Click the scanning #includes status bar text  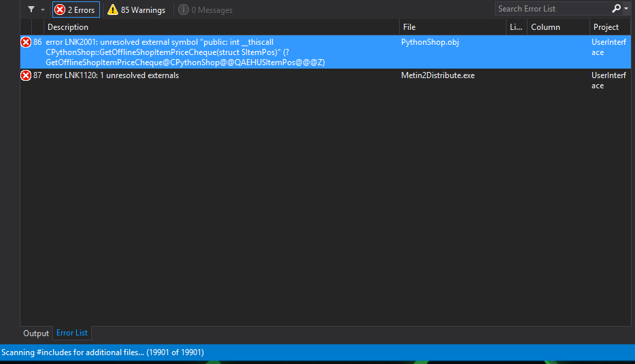point(103,352)
